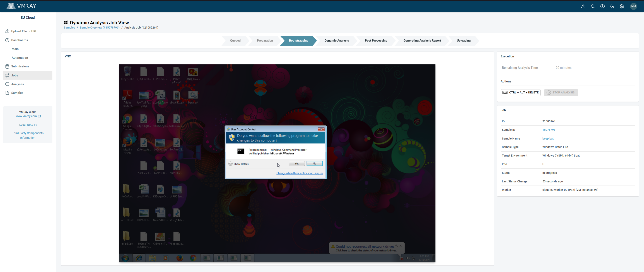Open settings with the gear icon
Screen dimensions: 644x272
point(622,6)
